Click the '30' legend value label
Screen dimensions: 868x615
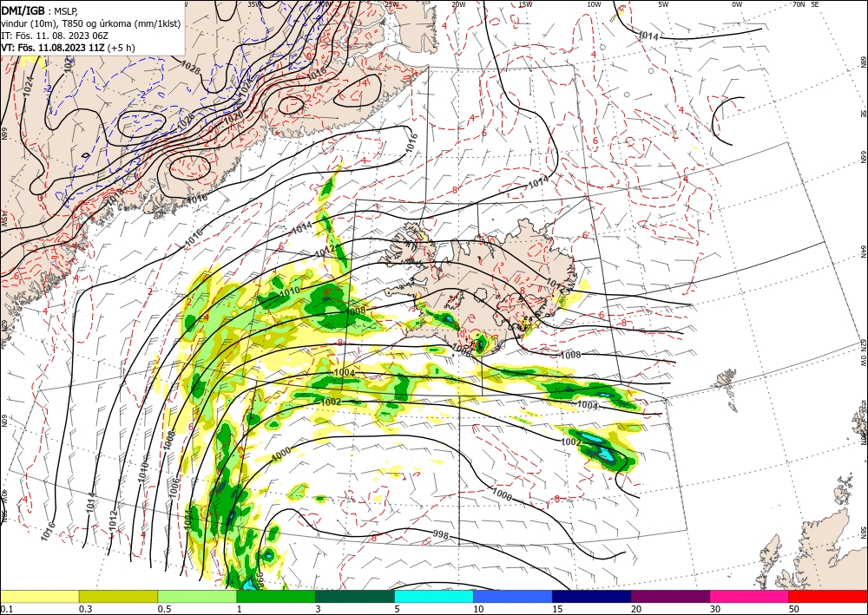point(715,609)
